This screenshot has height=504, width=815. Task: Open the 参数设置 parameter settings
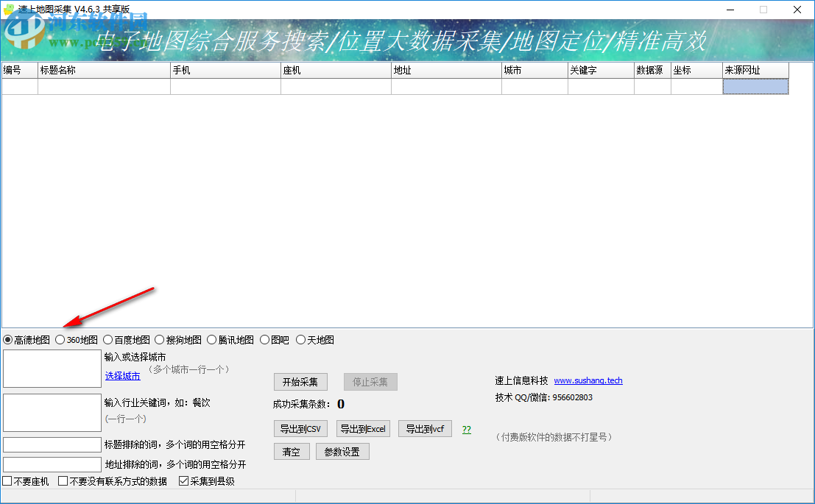[342, 451]
